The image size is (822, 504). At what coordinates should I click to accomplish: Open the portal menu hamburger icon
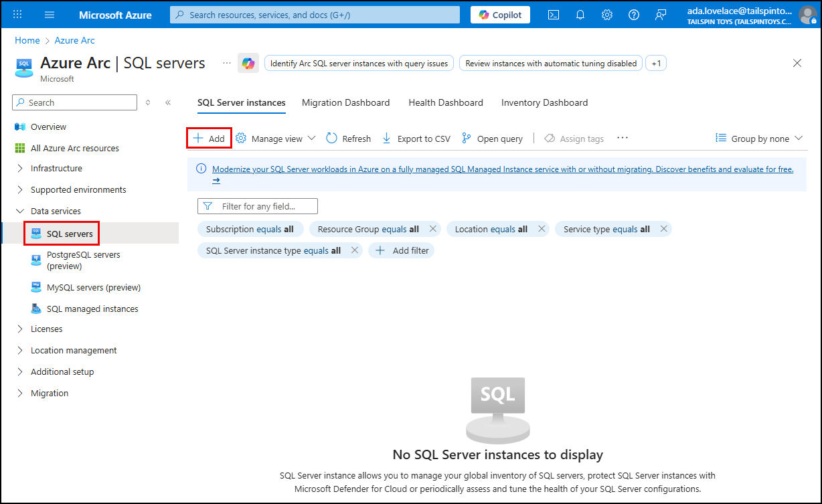pos(49,14)
